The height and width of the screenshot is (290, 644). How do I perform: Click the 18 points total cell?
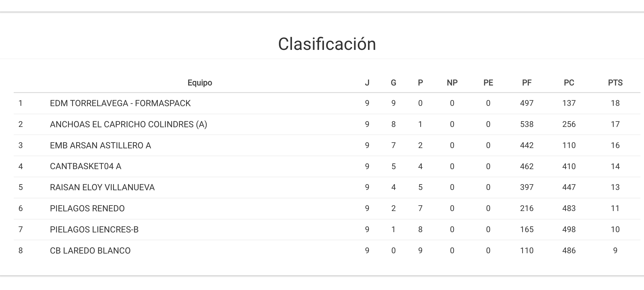(615, 103)
